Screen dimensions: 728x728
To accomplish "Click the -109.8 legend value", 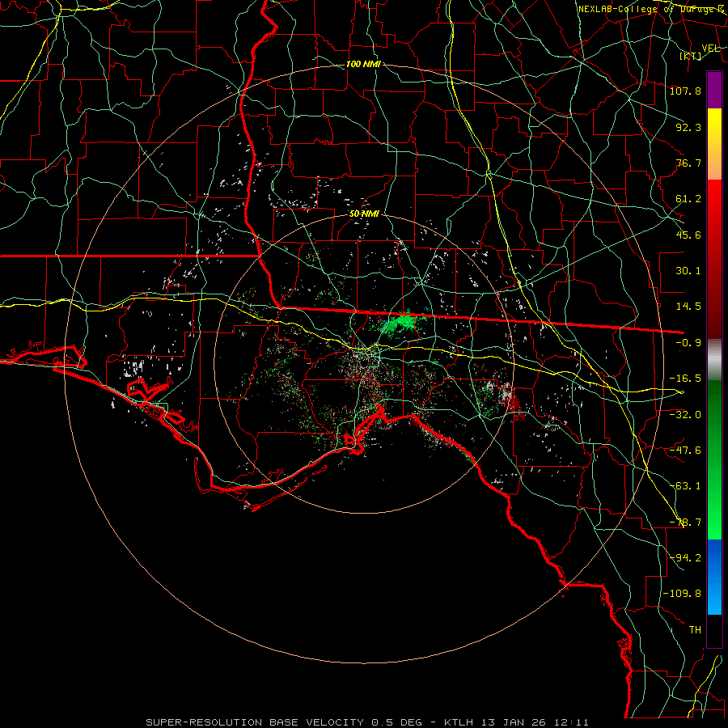I will (x=682, y=594).
